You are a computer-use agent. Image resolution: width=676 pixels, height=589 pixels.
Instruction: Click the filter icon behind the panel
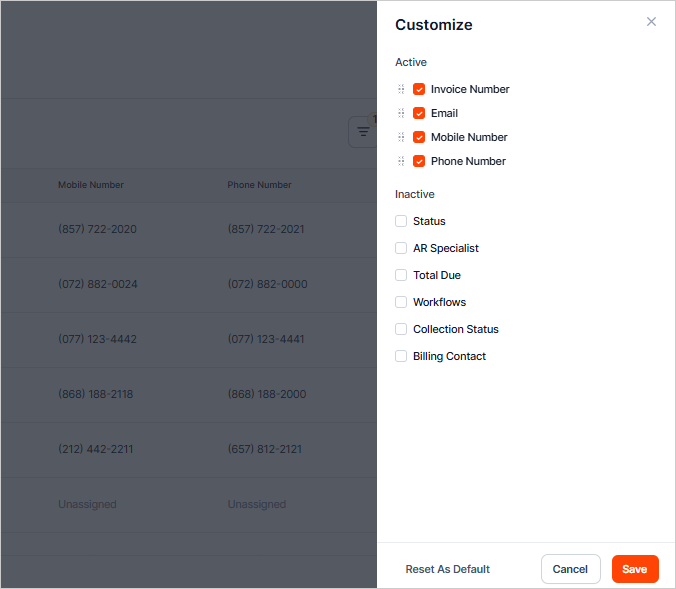[363, 132]
